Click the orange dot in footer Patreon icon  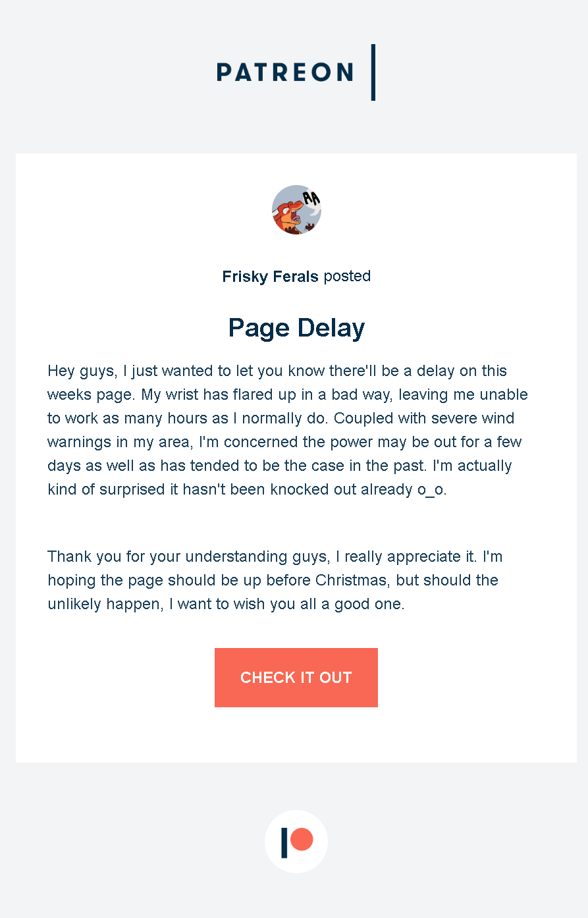pos(302,840)
